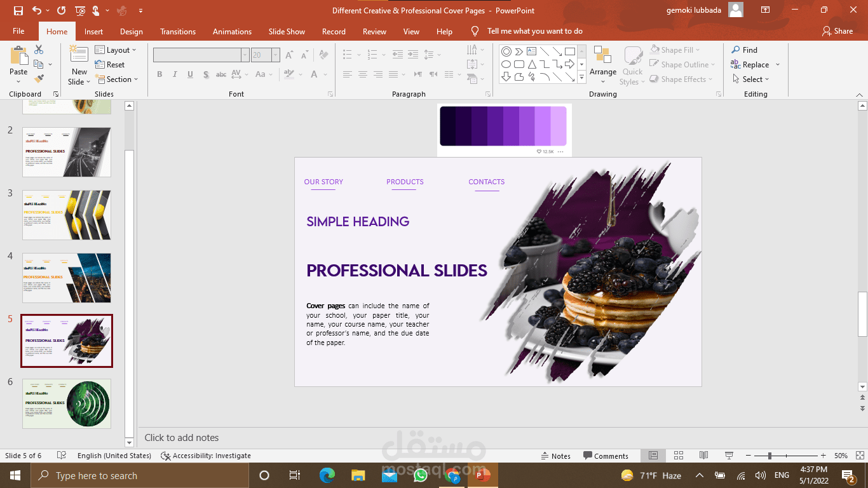This screenshot has width=868, height=488.
Task: Click the Redo repeat icon
Action: pyautogui.click(x=61, y=11)
